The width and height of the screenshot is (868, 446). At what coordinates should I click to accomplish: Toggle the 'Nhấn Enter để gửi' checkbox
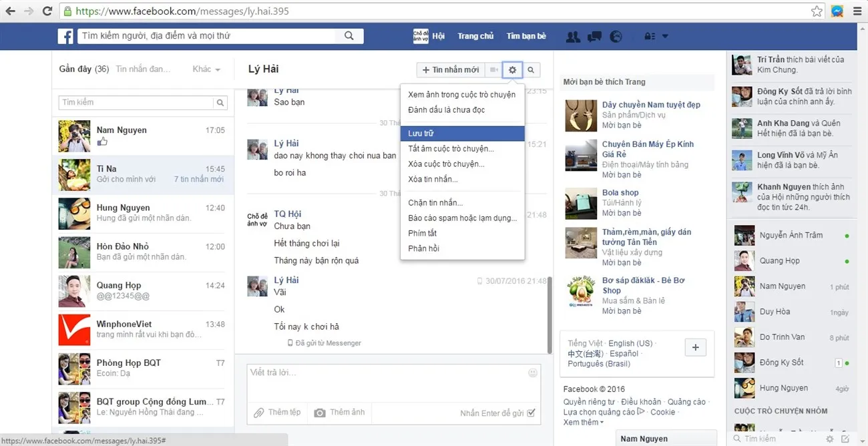[x=531, y=413]
